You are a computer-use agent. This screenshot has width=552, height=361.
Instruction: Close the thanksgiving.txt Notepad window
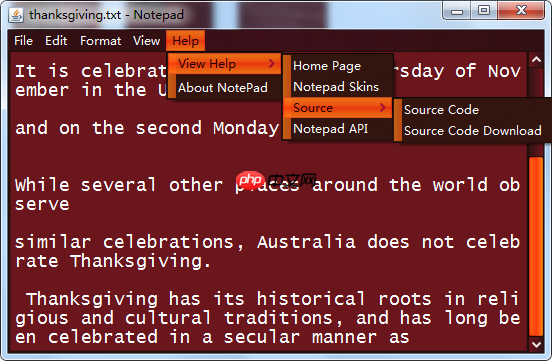521,11
